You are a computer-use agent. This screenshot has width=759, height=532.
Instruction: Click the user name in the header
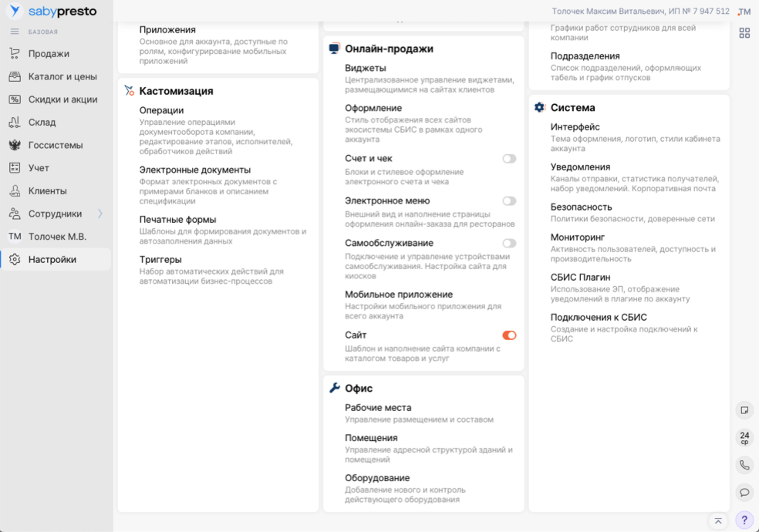(x=640, y=12)
